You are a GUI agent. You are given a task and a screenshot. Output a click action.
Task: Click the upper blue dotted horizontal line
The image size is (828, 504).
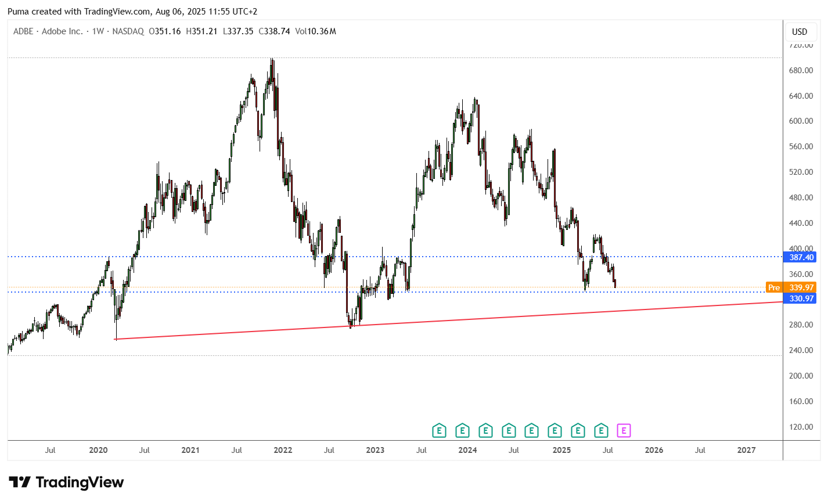pos(395,257)
